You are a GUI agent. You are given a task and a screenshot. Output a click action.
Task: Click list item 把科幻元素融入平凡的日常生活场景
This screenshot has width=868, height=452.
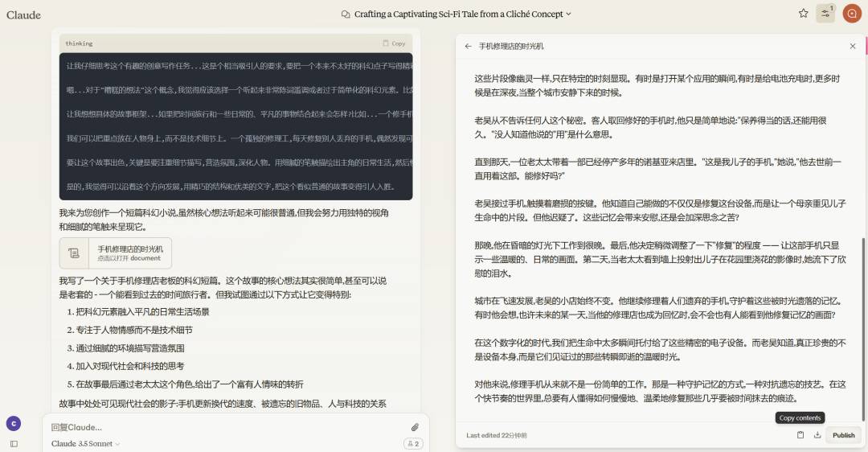(x=142, y=312)
